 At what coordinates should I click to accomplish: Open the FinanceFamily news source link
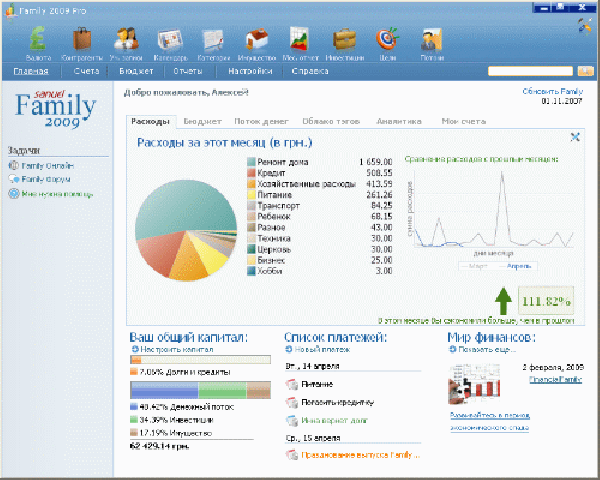(556, 379)
